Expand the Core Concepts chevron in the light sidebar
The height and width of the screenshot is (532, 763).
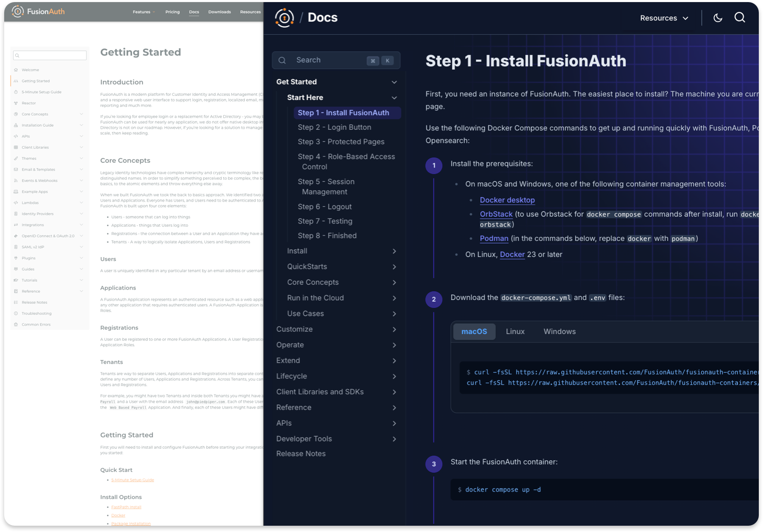coord(81,114)
